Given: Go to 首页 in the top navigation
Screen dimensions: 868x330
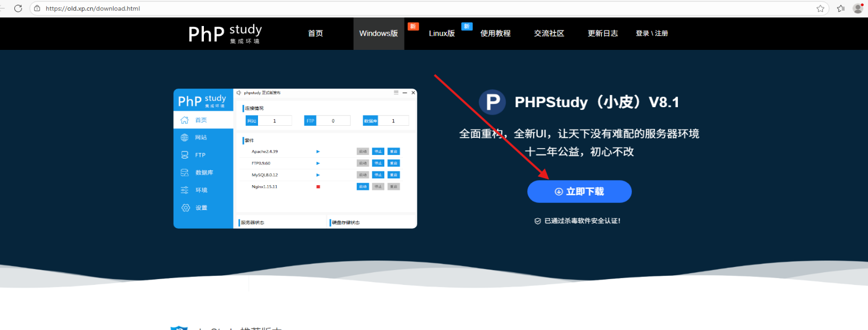Looking at the screenshot, I should tap(315, 33).
